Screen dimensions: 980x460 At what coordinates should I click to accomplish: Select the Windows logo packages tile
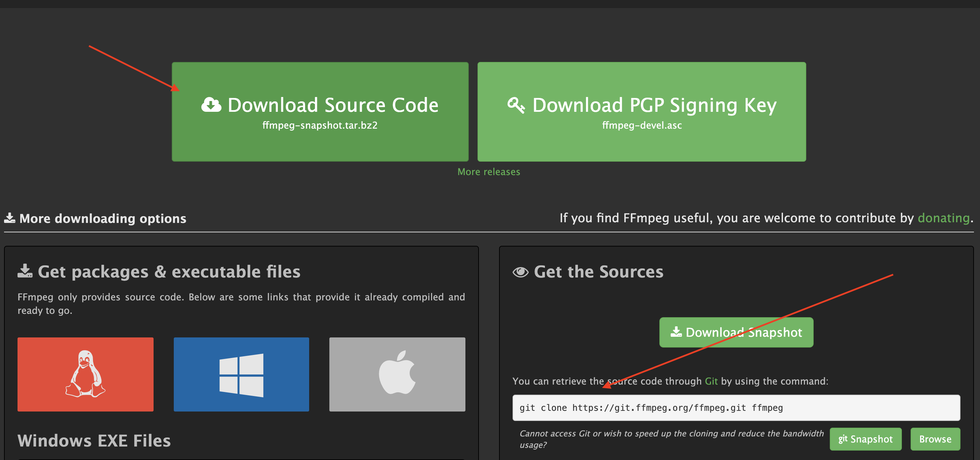click(x=241, y=374)
